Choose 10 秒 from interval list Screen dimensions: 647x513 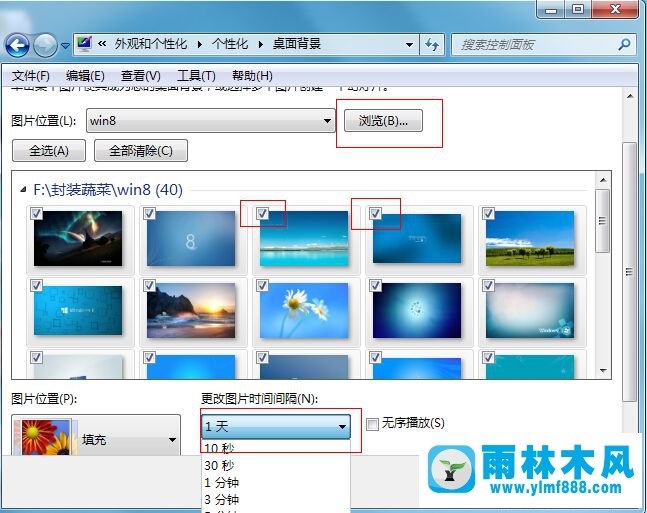(276, 448)
